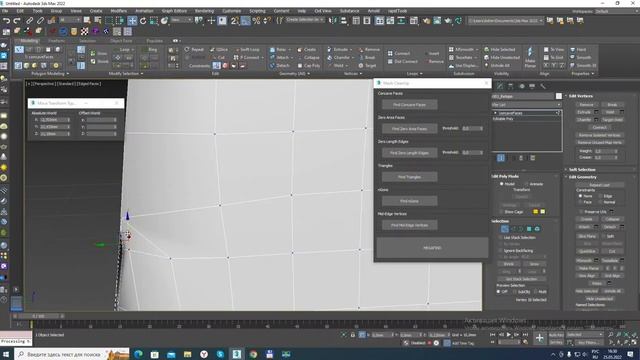The width and height of the screenshot is (640, 360).
Task: Select SubObj preview selection radio
Action: click(x=515, y=292)
